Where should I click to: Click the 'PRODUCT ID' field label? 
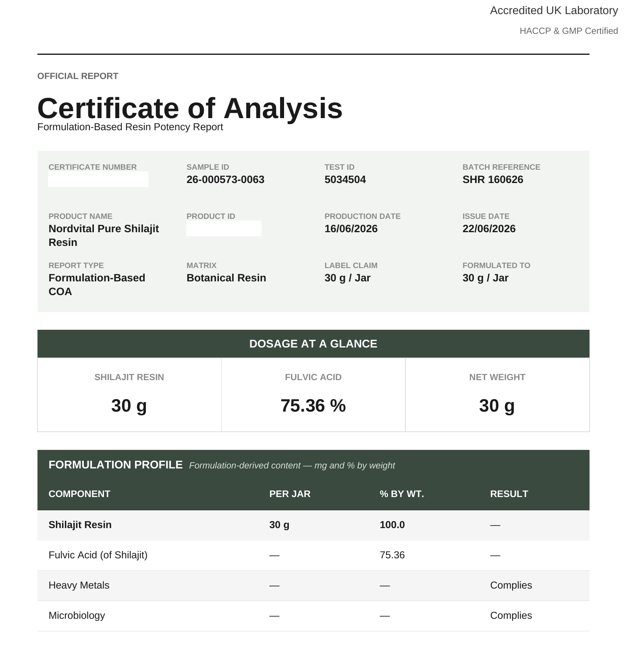pyautogui.click(x=211, y=216)
